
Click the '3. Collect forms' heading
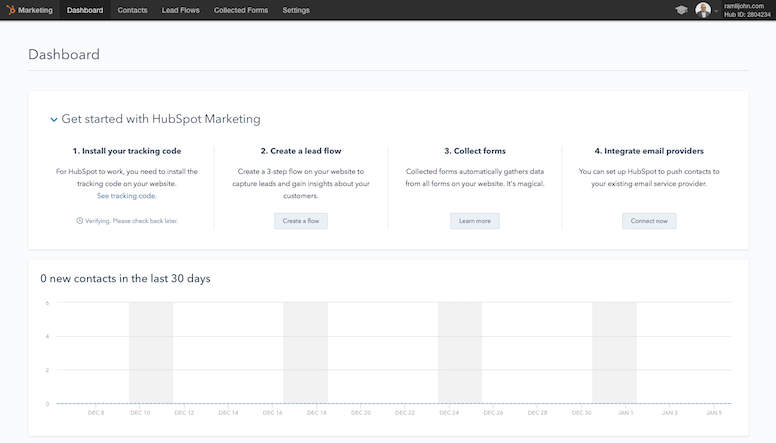pyautogui.click(x=475, y=151)
